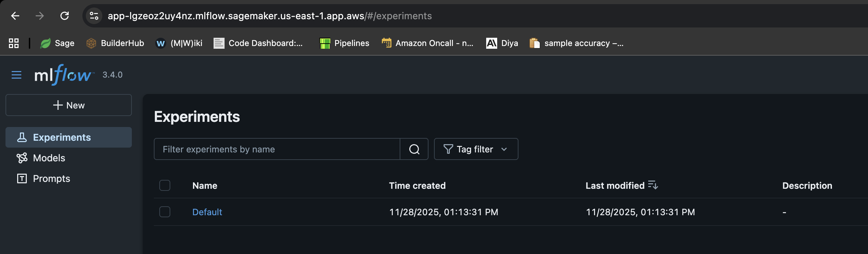Click the filter experiments by name field
Screen dimensions: 868x254
277,149
